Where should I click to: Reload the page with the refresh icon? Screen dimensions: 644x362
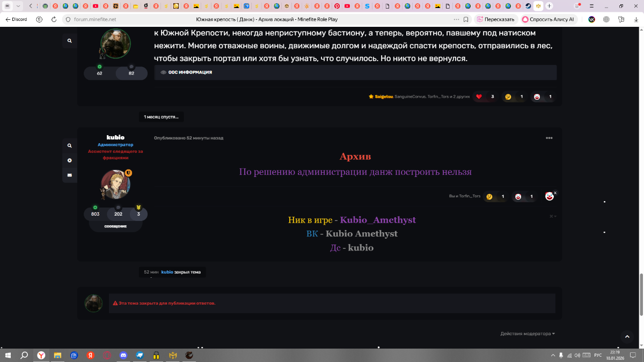tap(54, 19)
